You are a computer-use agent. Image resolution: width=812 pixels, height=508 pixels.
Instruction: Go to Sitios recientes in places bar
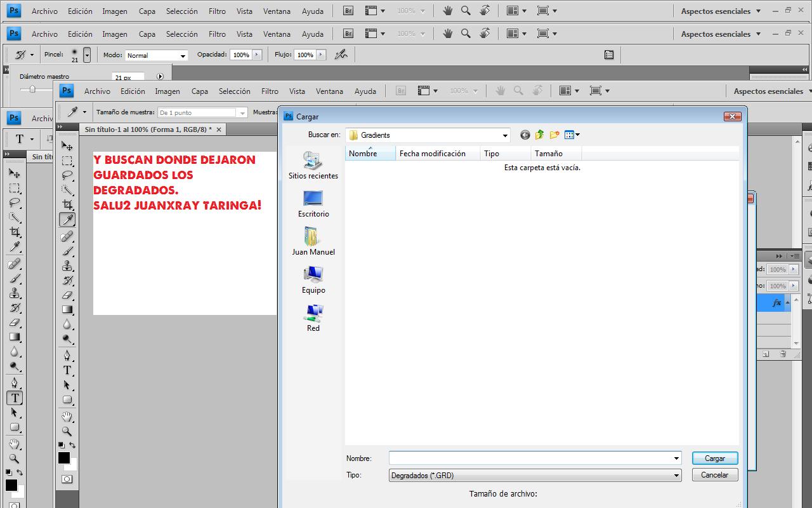point(313,165)
